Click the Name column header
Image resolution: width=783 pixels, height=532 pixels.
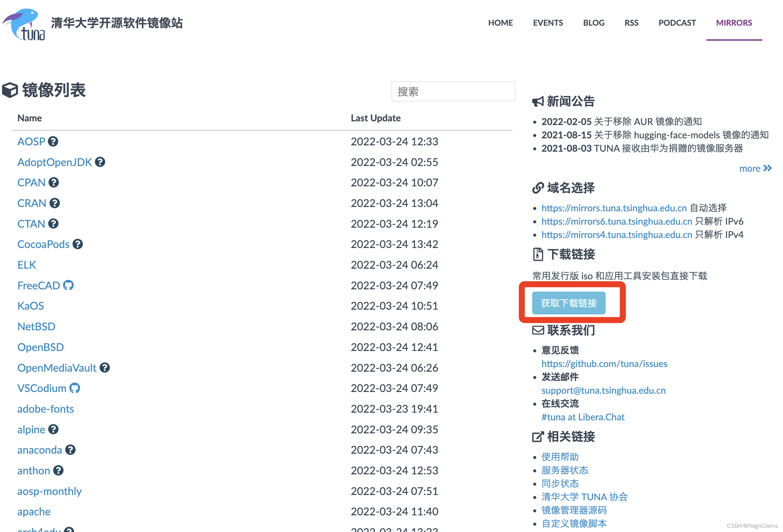pyautogui.click(x=30, y=118)
